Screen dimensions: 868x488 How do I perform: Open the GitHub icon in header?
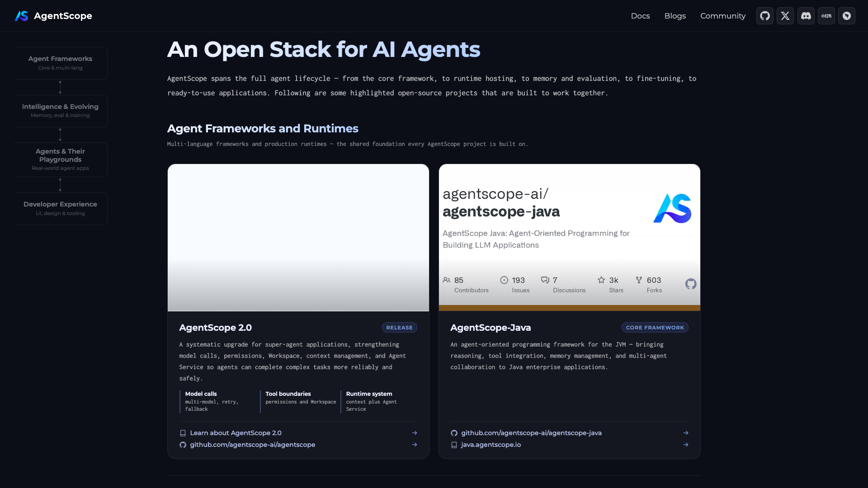764,16
